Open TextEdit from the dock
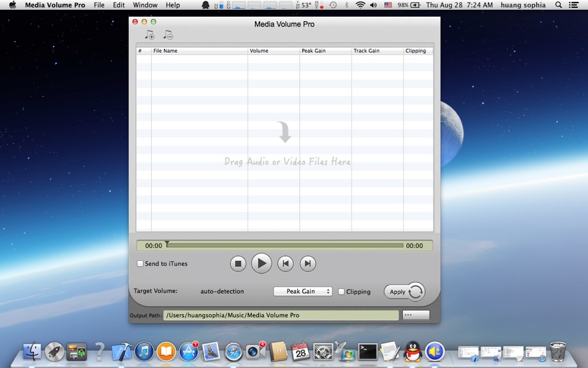588x368 pixels. (x=390, y=352)
